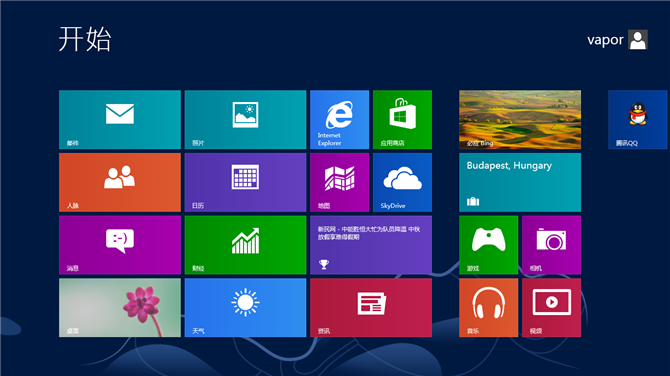Click the vapor user name
Screen dimensions: 670x376
pyautogui.click(x=605, y=40)
